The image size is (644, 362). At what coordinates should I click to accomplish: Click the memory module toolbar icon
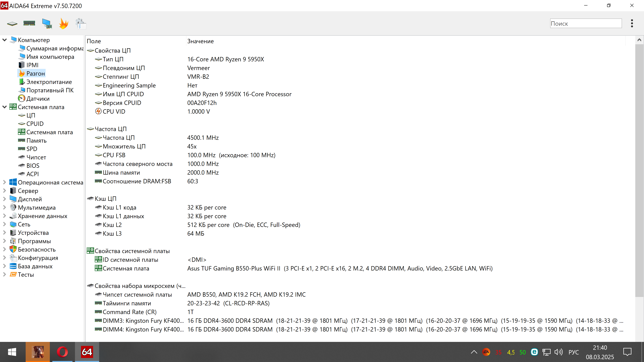tap(29, 23)
